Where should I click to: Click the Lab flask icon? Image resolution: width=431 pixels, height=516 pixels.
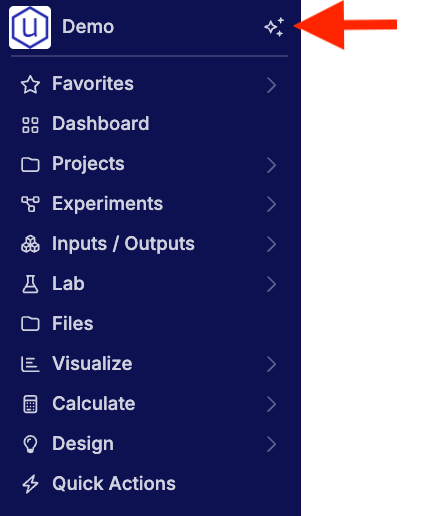click(x=30, y=284)
